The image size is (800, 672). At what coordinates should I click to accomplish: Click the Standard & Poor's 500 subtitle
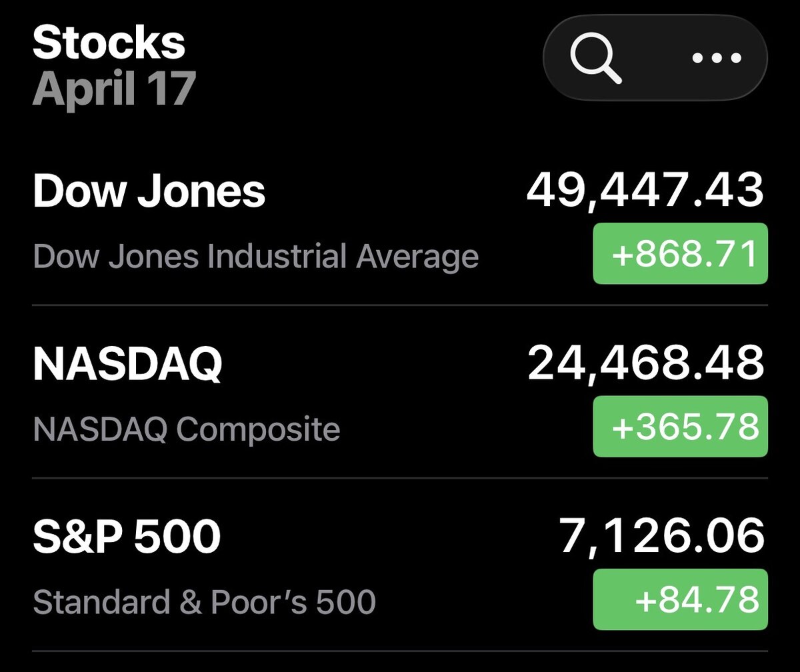click(x=204, y=602)
